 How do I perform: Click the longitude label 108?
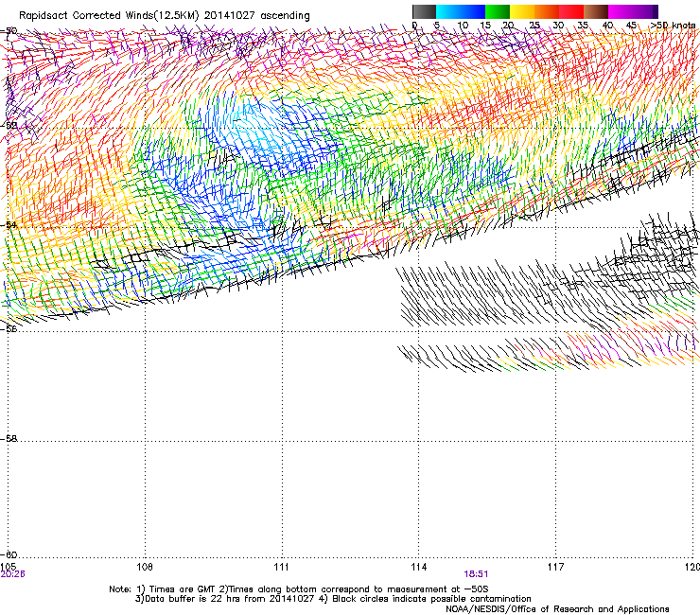pos(145,567)
